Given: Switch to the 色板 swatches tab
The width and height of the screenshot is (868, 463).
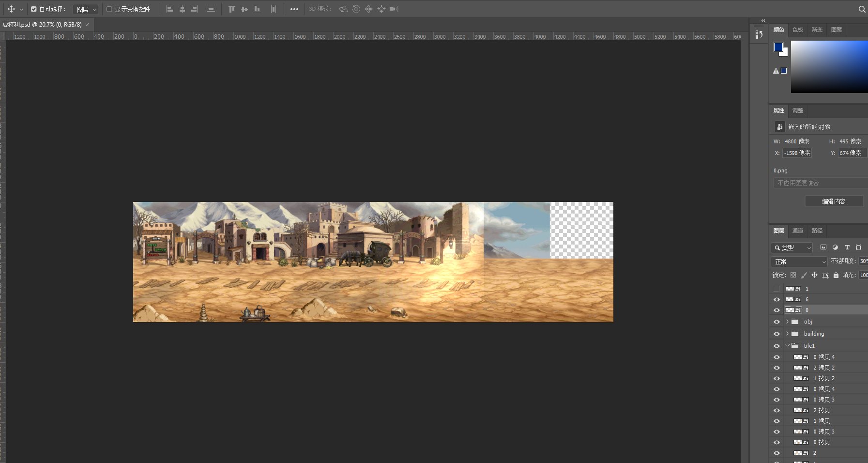Looking at the screenshot, I should 797,30.
